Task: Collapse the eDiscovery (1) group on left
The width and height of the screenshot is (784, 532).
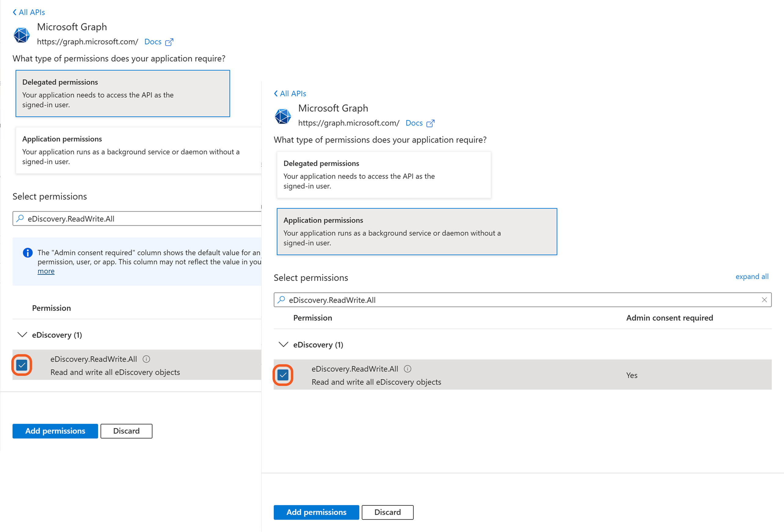Action: coord(22,335)
